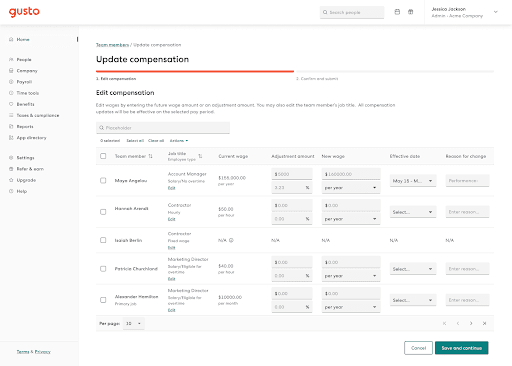Check the Alexander Hamilton row checkbox
The height and width of the screenshot is (366, 512).
pyautogui.click(x=103, y=300)
